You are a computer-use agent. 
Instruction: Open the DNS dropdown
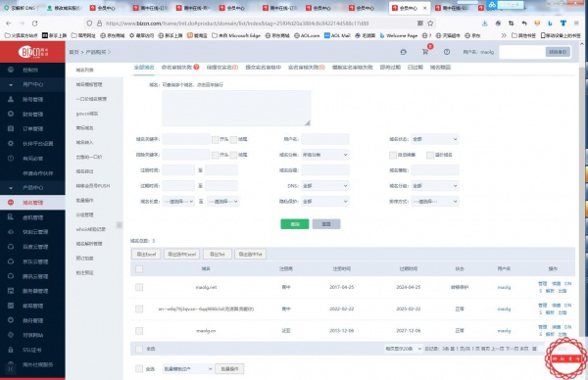click(325, 185)
